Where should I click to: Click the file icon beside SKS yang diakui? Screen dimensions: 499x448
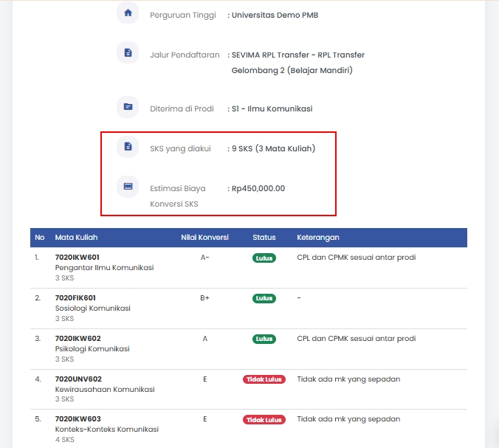128,147
